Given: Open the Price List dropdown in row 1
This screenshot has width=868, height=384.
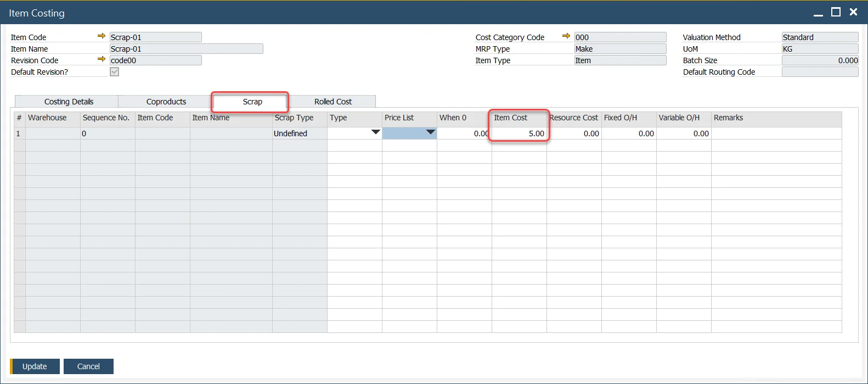Looking at the screenshot, I should tap(430, 133).
